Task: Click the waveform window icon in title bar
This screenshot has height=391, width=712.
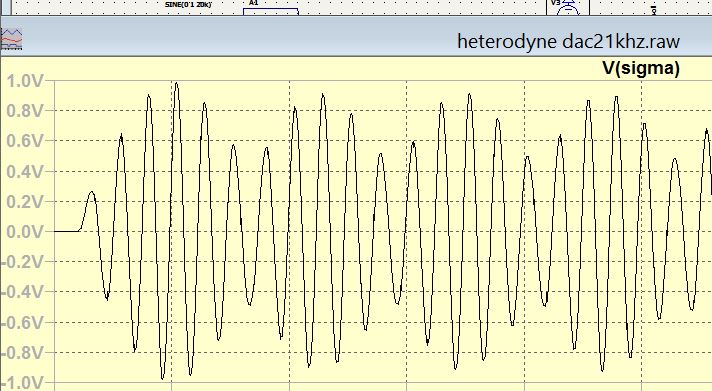Action: click(11, 39)
